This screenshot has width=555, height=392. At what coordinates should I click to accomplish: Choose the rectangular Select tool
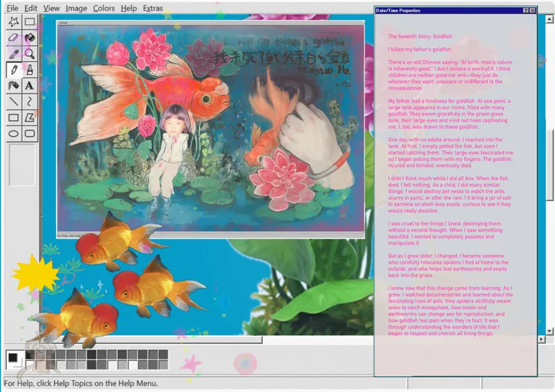pyautogui.click(x=29, y=22)
